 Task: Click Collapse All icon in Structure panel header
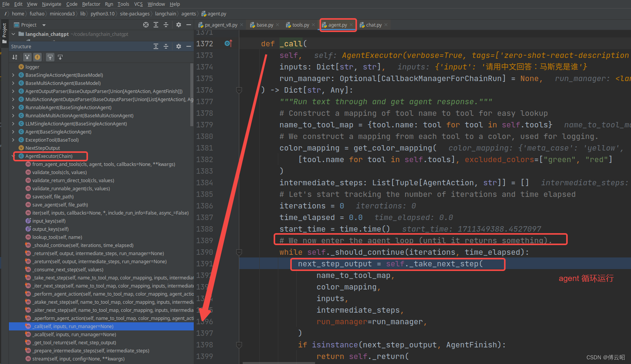pos(166,46)
